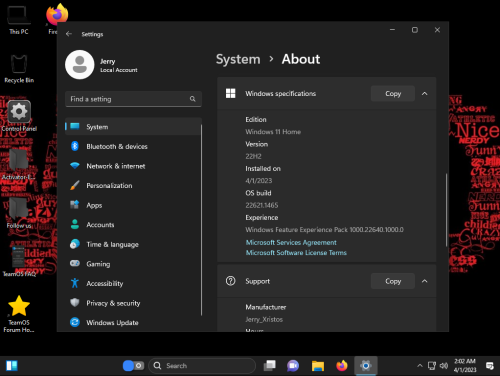Select the OS build value 22621.1465
Image resolution: width=500 pixels, height=376 pixels.
[x=262, y=205]
